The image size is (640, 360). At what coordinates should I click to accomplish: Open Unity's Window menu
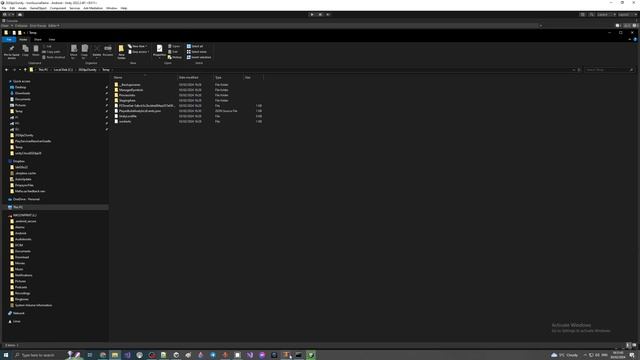pos(111,8)
